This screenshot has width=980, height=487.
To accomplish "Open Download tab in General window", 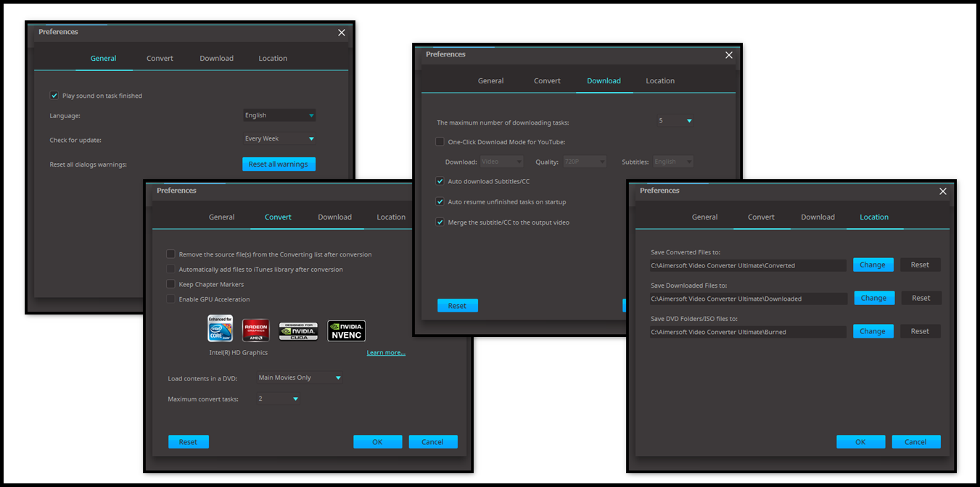I will pos(217,59).
